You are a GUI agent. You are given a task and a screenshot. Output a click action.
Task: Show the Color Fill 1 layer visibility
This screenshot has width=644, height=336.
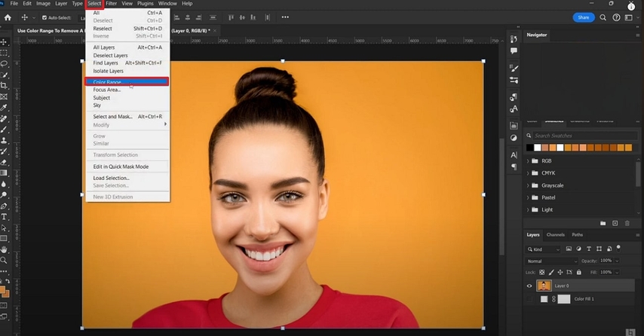coord(529,299)
